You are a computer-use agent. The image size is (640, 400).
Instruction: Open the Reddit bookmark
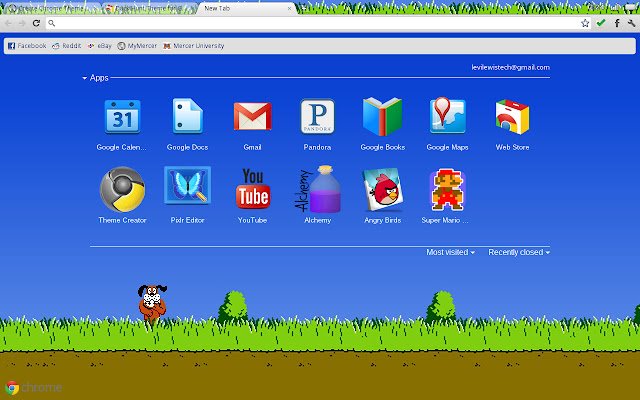(x=67, y=46)
